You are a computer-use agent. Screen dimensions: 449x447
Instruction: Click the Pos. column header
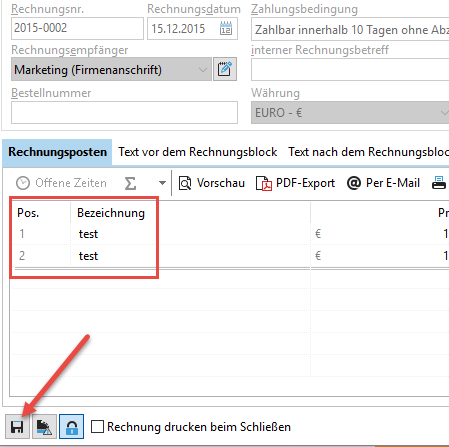(x=28, y=213)
